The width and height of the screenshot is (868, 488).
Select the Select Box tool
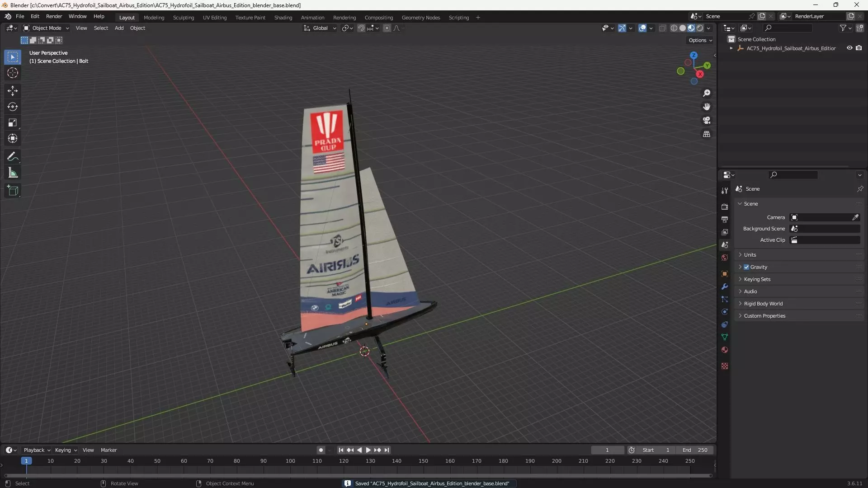click(x=13, y=57)
